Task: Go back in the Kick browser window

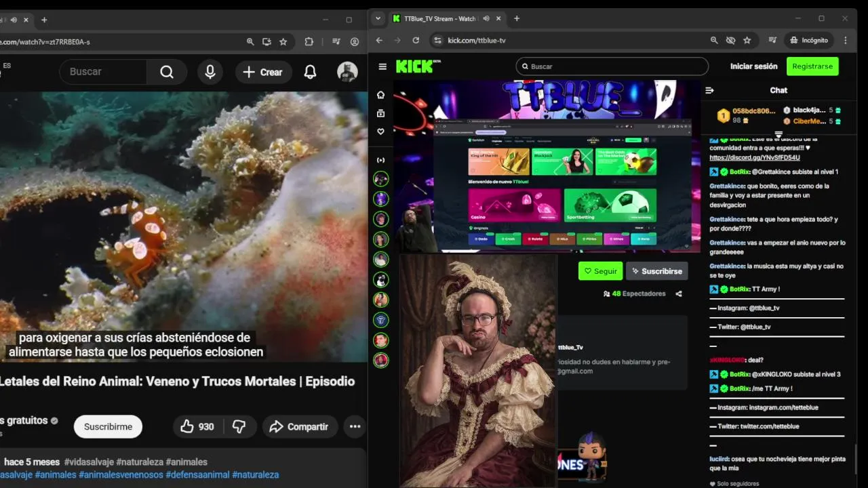Action: pos(379,41)
